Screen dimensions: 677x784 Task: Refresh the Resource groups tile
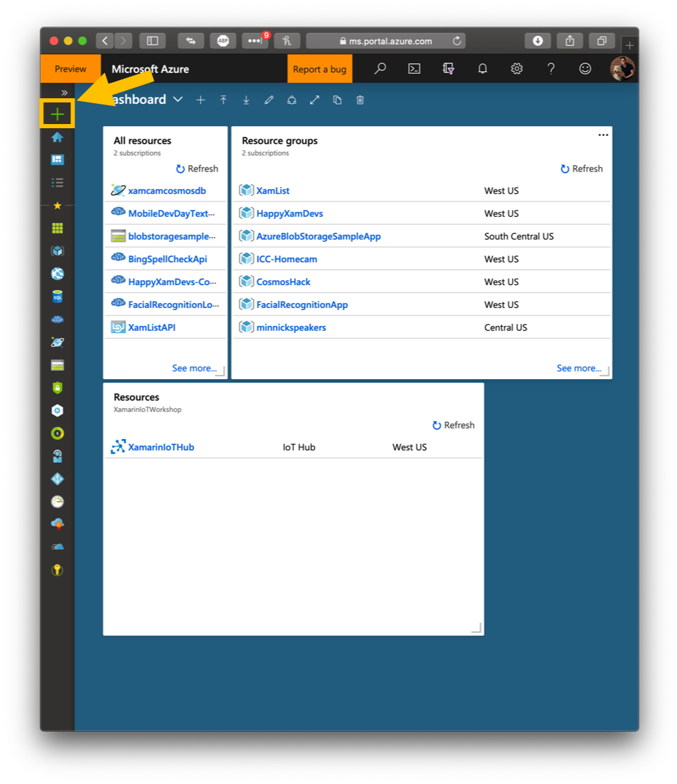(582, 169)
